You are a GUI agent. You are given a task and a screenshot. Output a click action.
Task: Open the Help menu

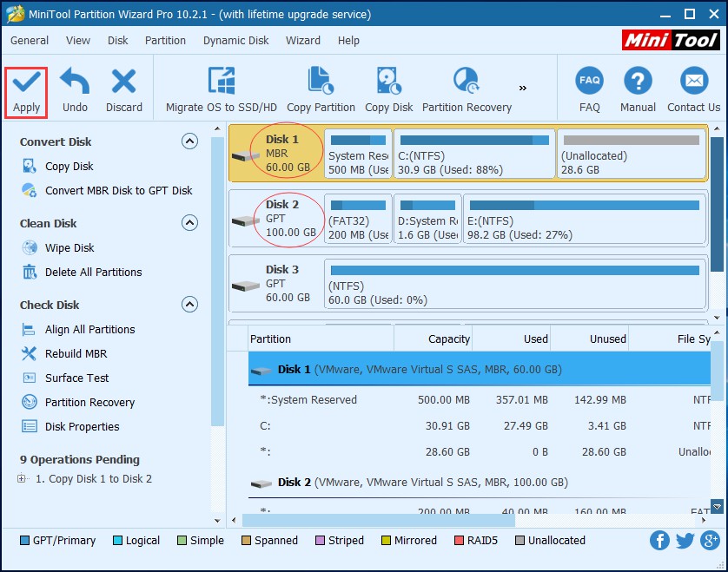(x=348, y=41)
